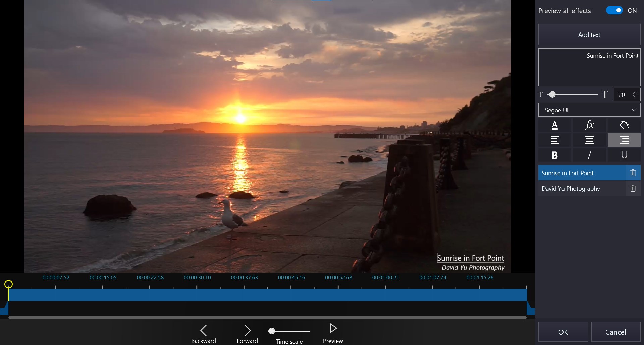
Task: Increase font size with the stepper arrow
Action: (x=635, y=92)
